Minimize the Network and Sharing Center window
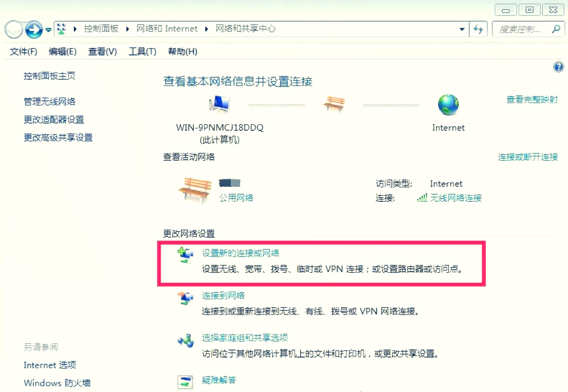 coord(506,10)
